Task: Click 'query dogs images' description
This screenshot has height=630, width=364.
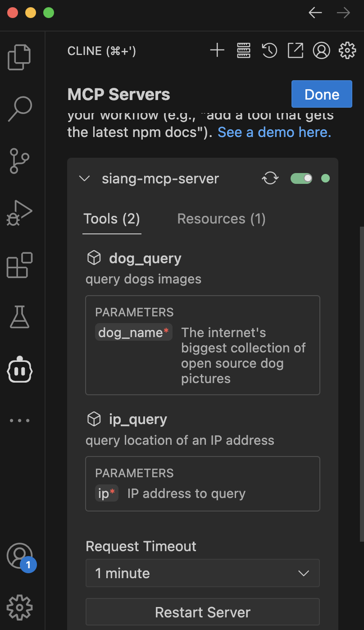Action: coord(143,279)
